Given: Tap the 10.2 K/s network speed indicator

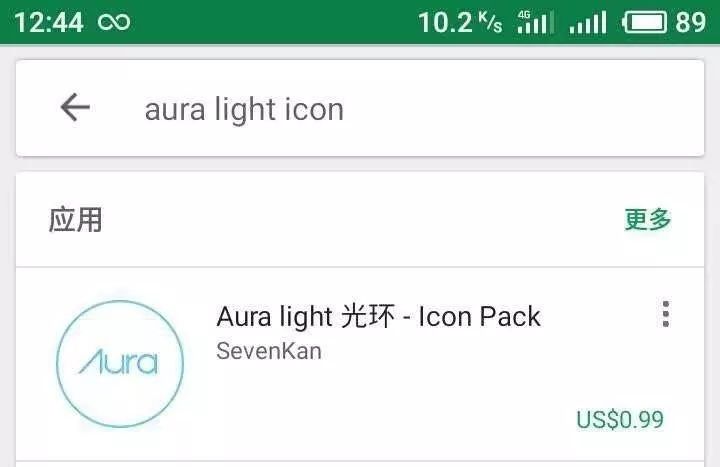Looking at the screenshot, I should (x=460, y=22).
